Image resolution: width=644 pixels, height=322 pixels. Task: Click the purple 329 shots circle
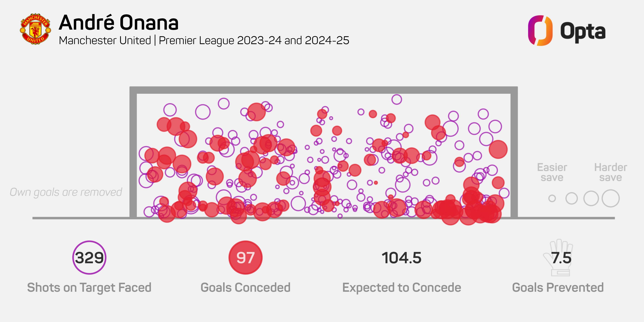(x=89, y=257)
